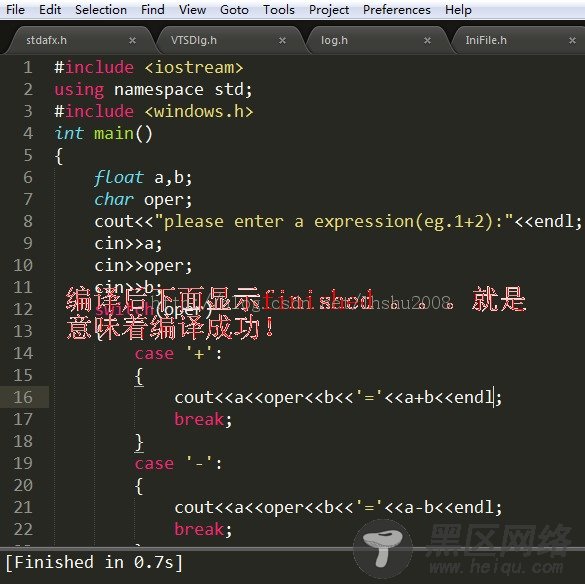Click the 'cin>>oper;' statement
Screen dimensions: 585x584
click(143, 266)
